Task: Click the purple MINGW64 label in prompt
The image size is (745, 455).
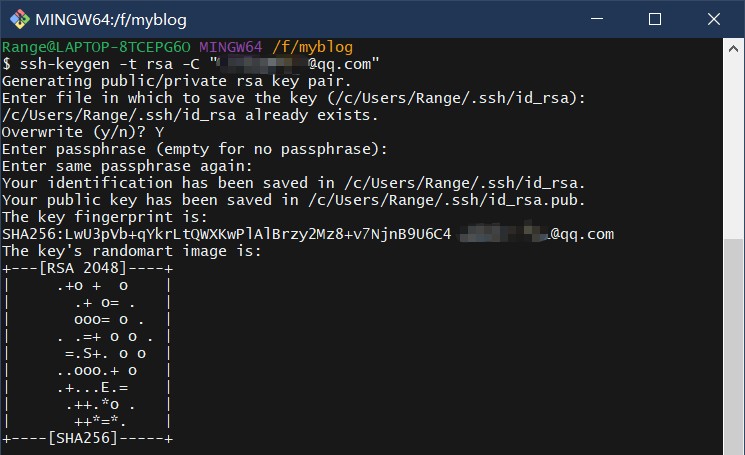Action: point(230,47)
